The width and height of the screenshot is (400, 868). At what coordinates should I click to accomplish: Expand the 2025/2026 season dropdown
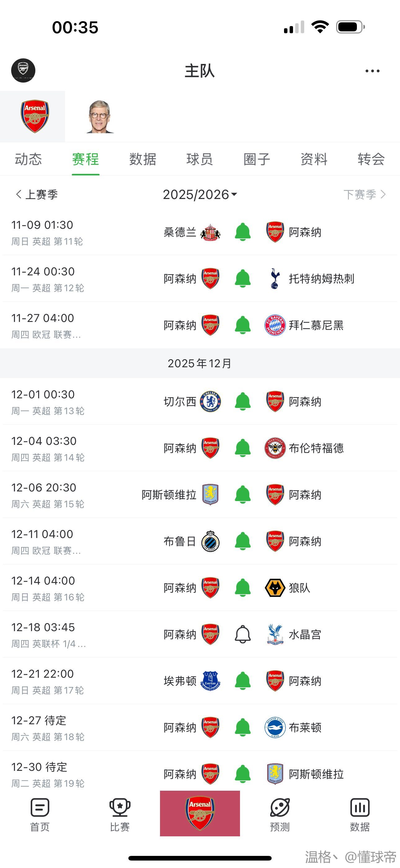click(x=200, y=195)
